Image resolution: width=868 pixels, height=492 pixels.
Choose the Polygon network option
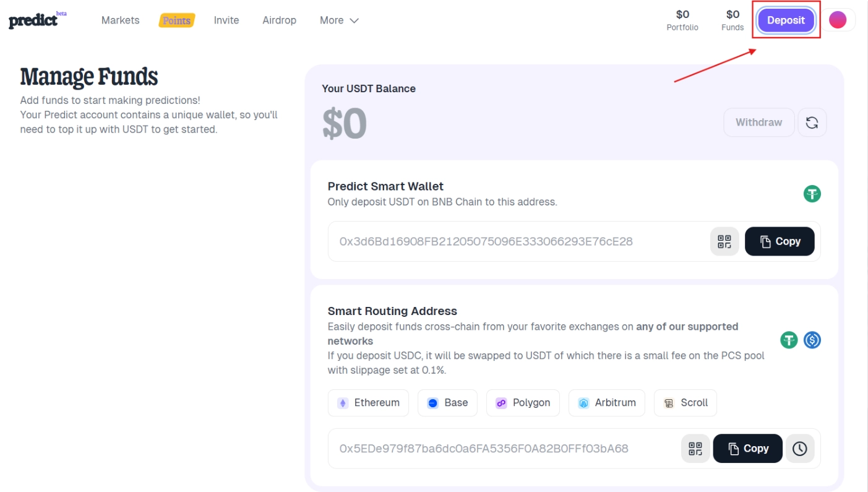tap(523, 403)
